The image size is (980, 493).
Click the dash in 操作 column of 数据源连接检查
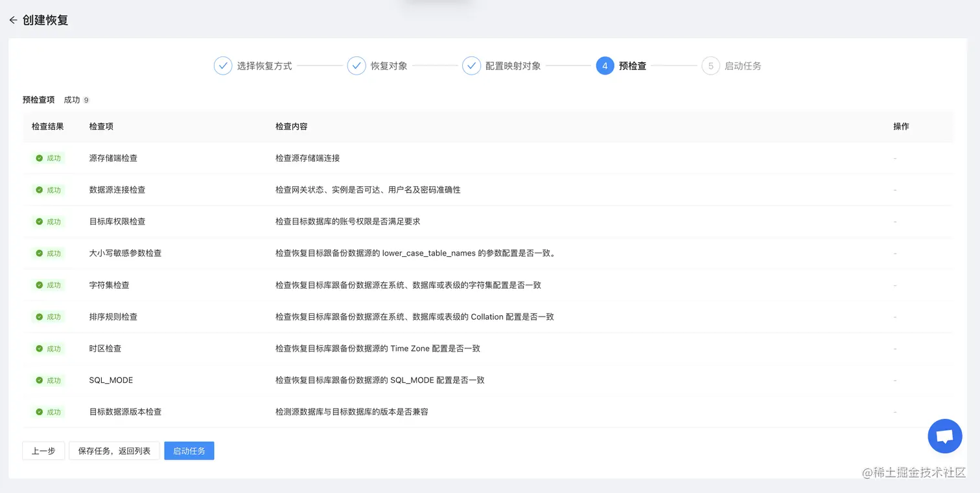pos(894,189)
